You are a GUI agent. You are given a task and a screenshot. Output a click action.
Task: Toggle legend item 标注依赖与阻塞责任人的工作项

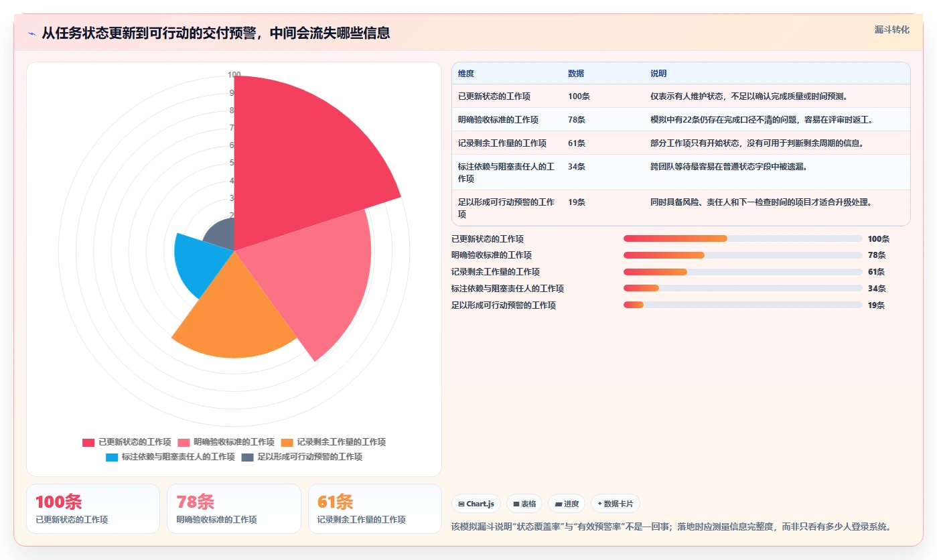click(x=170, y=457)
